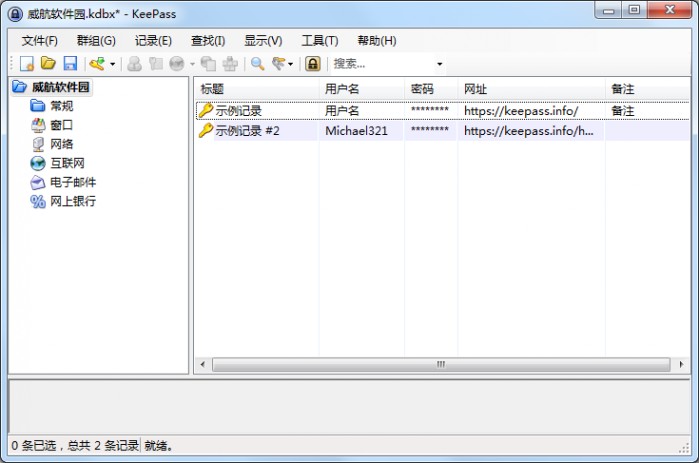699x463 pixels.
Task: Click the Show entries key icon
Action: [x=279, y=64]
